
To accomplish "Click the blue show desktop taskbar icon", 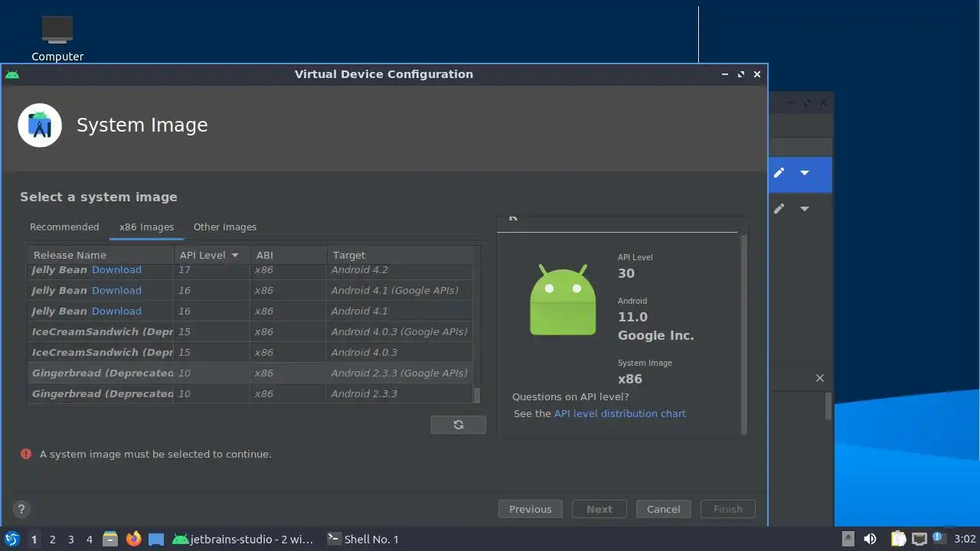I will (x=156, y=540).
